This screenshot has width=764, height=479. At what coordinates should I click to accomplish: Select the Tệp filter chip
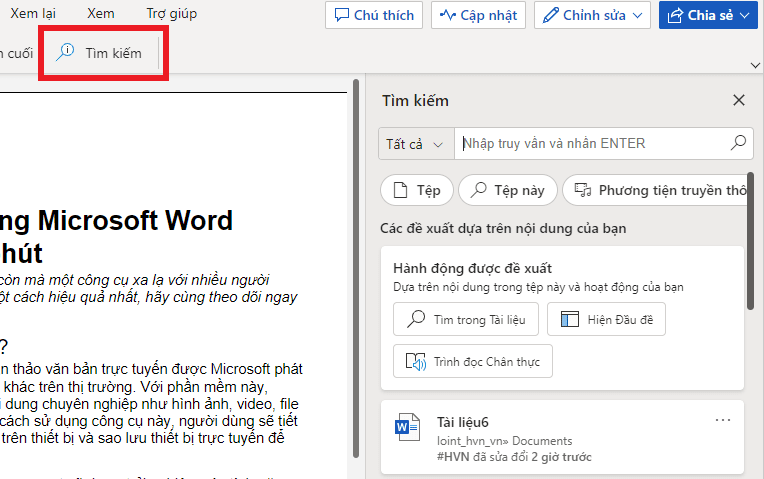(x=417, y=190)
